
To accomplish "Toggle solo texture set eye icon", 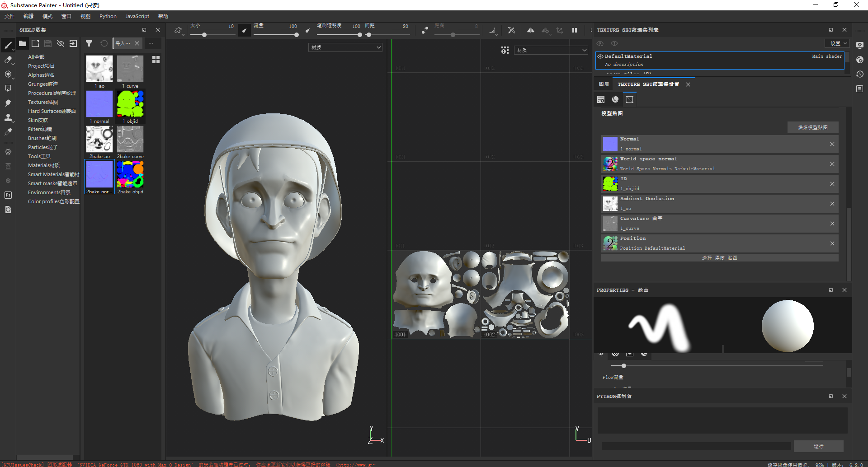I will [x=614, y=43].
